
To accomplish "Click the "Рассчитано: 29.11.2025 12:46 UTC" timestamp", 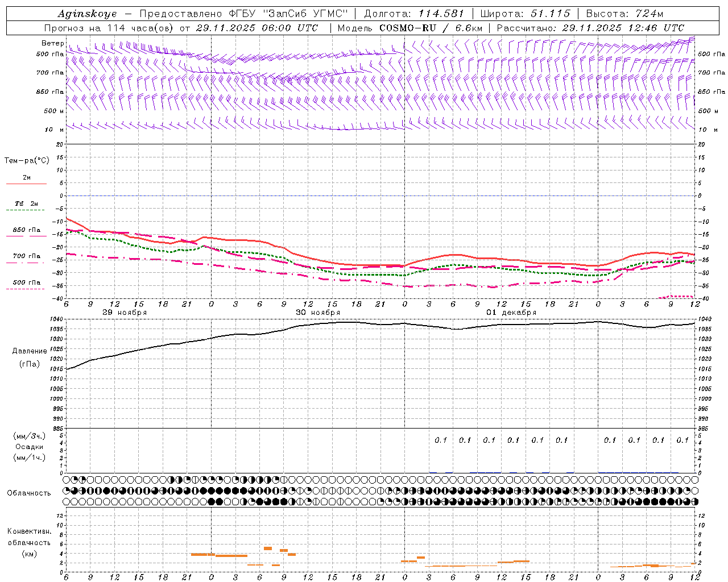I will click(590, 28).
